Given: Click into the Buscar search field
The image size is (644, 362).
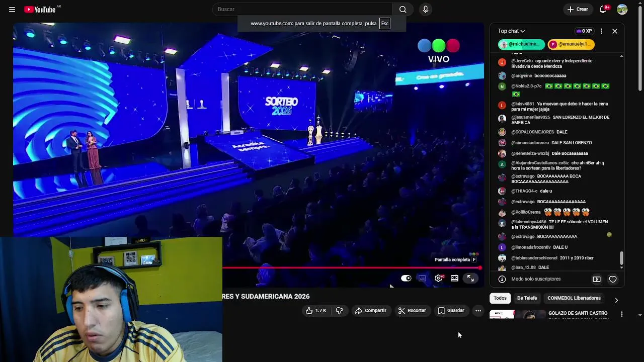Looking at the screenshot, I should 302,9.
